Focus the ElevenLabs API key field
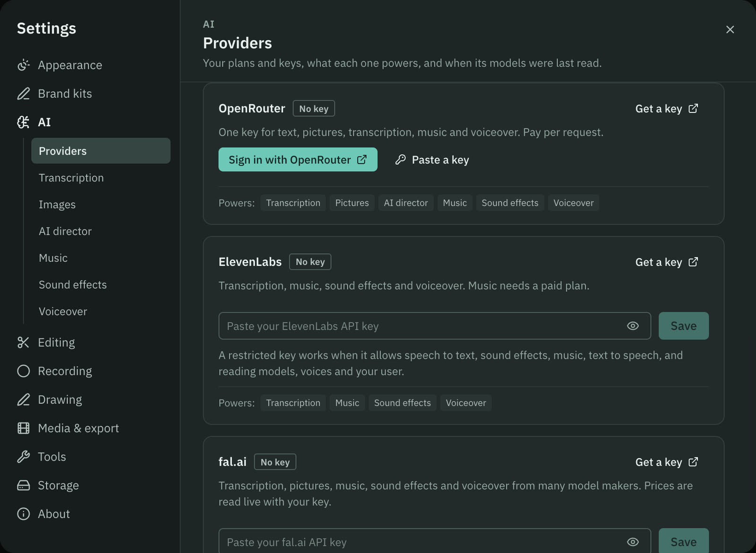756x553 pixels. (x=435, y=326)
